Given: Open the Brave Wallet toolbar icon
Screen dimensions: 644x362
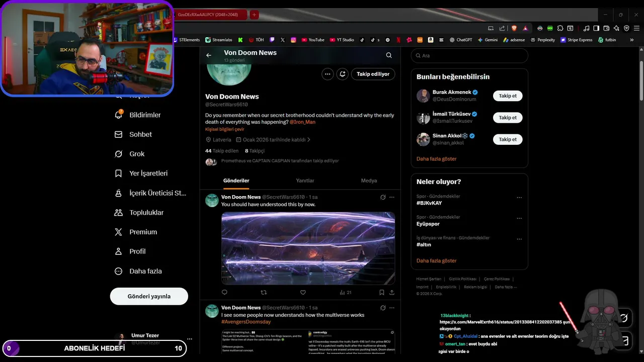Looking at the screenshot, I should [x=606, y=28].
